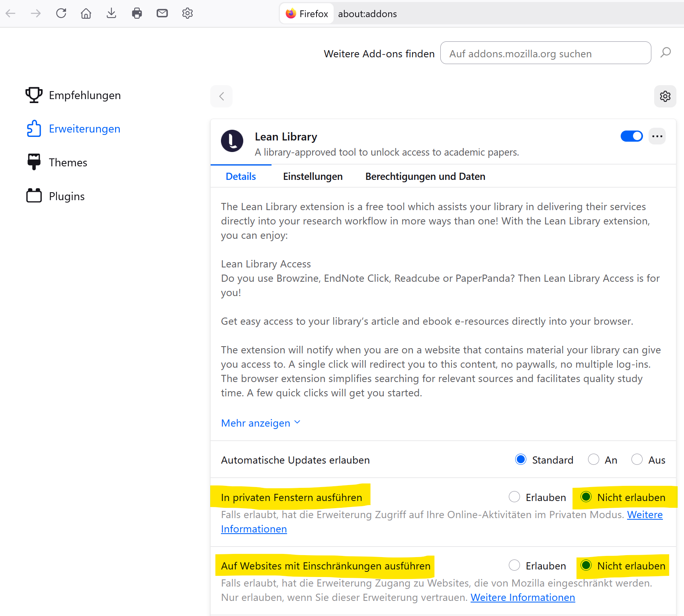Click the search magnifier icon
The width and height of the screenshot is (684, 616).
pyautogui.click(x=665, y=53)
